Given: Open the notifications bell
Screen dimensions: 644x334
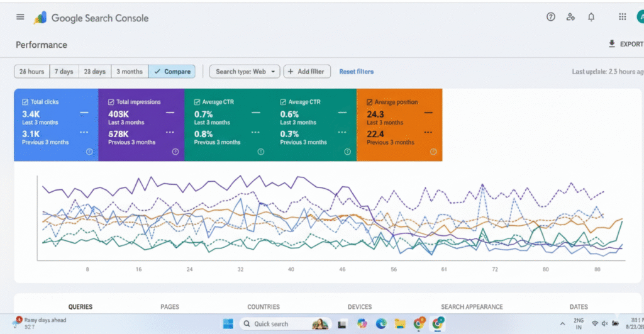Looking at the screenshot, I should click(591, 17).
